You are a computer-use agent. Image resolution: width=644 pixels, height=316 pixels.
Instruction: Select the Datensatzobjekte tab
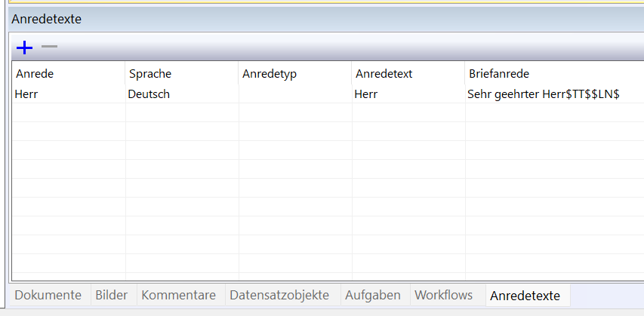point(279,295)
